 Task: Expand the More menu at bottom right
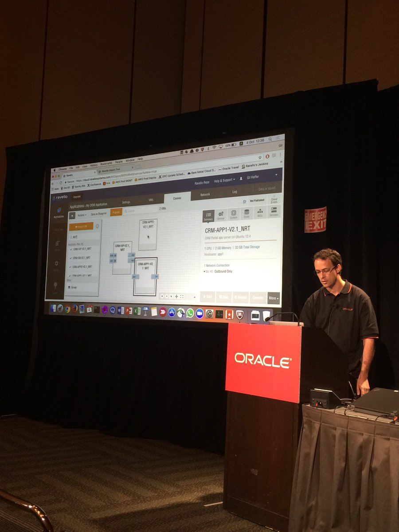click(x=274, y=298)
